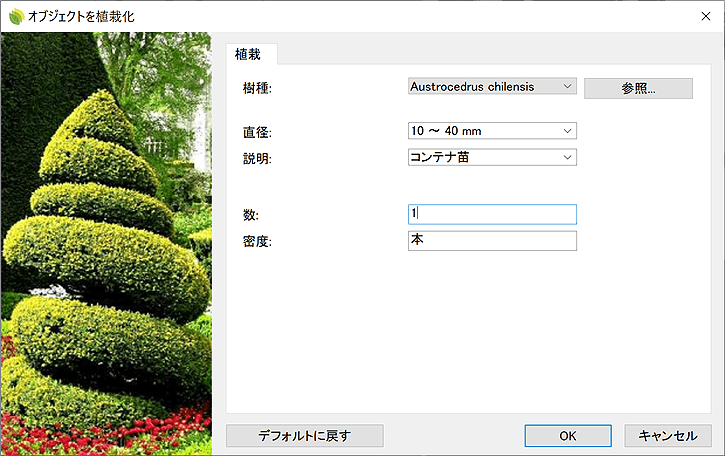Click the デフォルトに戻す button
725x456 pixels.
[x=305, y=436]
